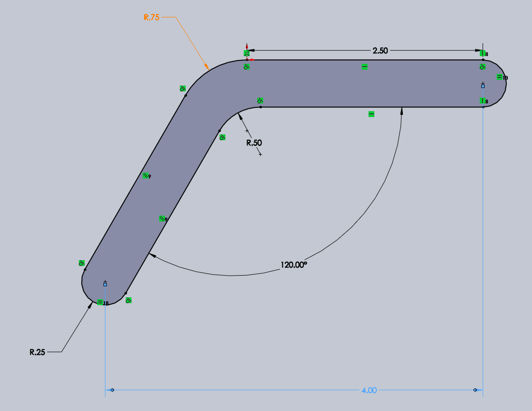Click the coincident relation icon at the sketch origin
This screenshot has width=532, height=411.
pyautogui.click(x=247, y=53)
